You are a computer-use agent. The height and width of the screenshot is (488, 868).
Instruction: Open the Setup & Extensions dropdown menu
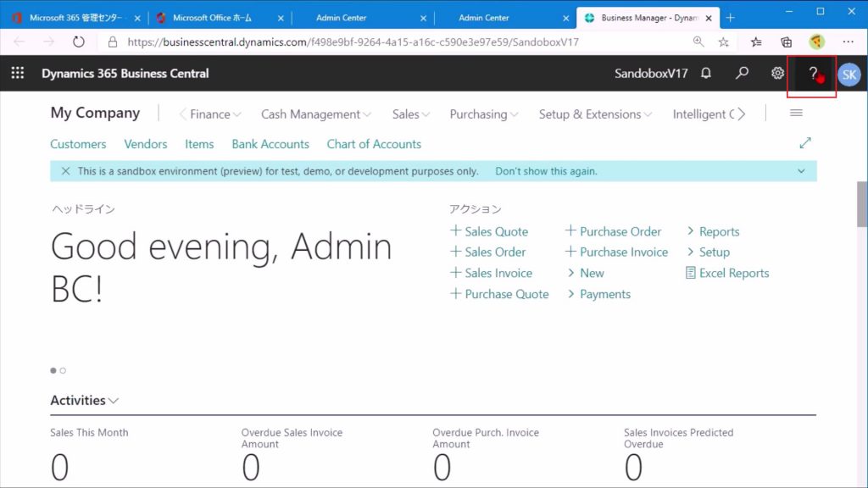point(595,114)
